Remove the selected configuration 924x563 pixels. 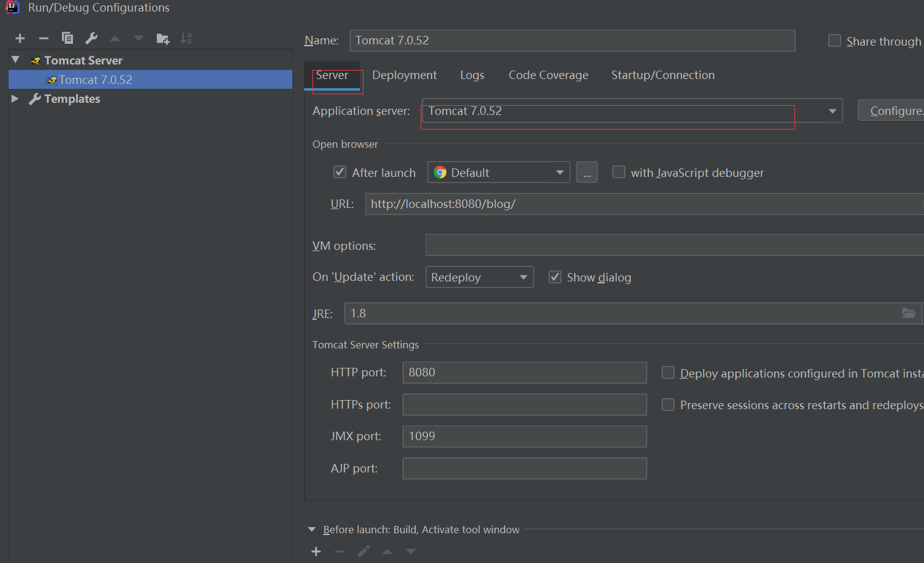(43, 38)
